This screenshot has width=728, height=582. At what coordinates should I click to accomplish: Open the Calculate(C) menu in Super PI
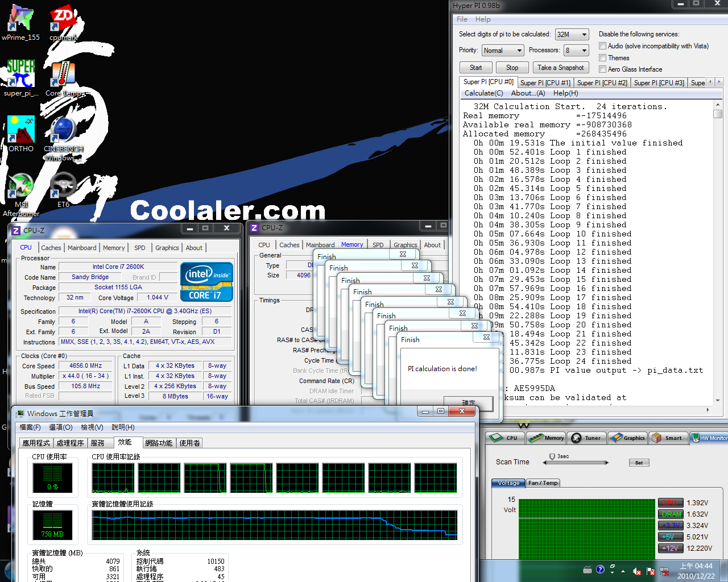click(483, 93)
